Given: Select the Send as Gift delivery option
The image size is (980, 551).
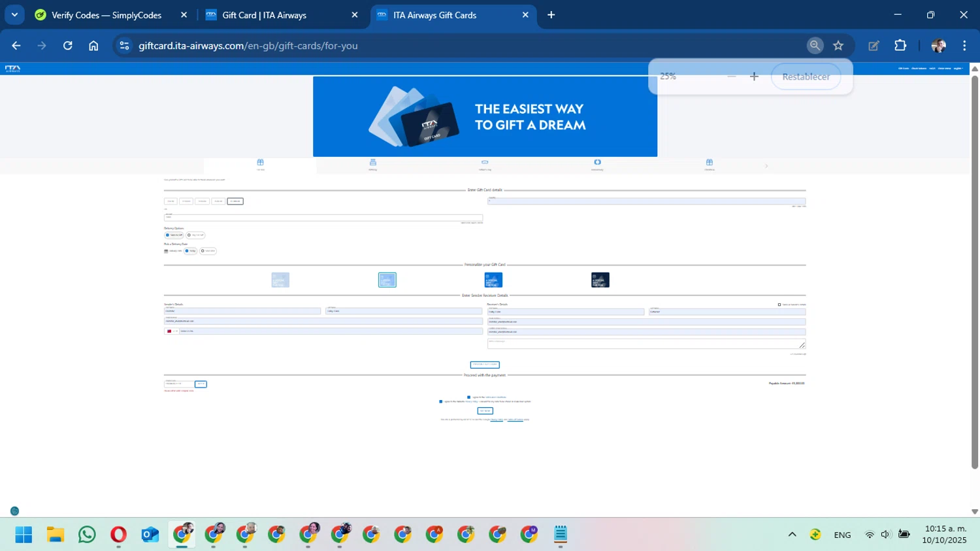Looking at the screenshot, I should tap(174, 235).
